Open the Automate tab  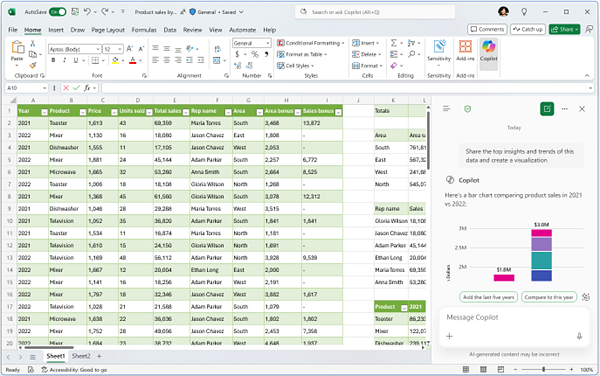pos(242,30)
